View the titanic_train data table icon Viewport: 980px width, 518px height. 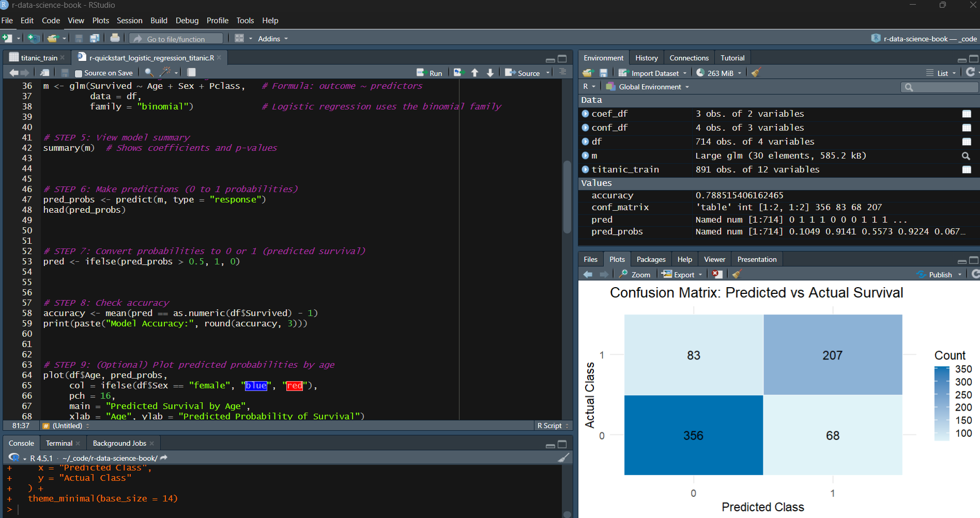click(966, 169)
